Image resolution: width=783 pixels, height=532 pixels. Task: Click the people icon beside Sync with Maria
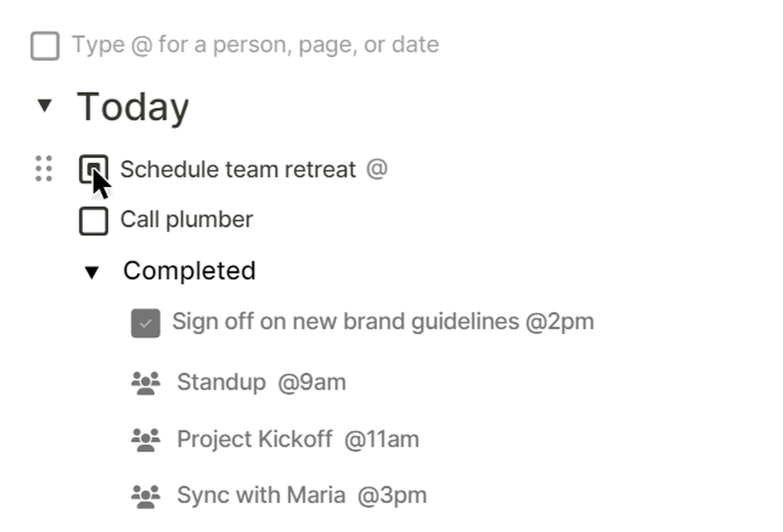point(146,496)
